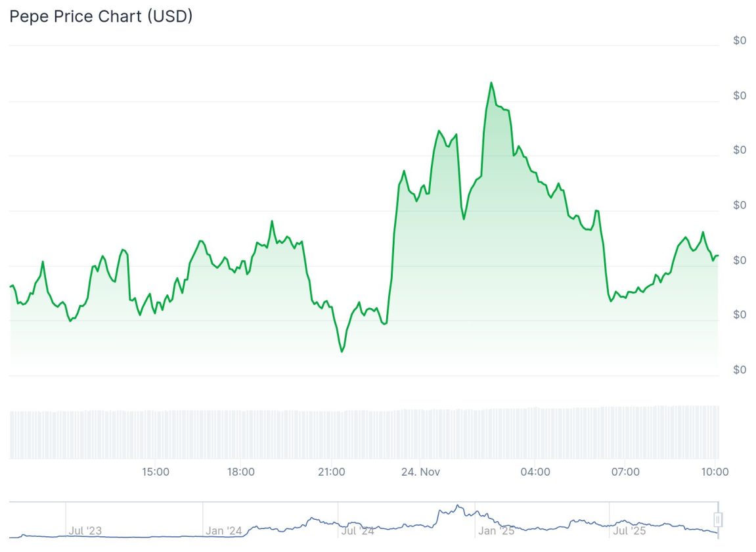Click the 24. Nov date axis label

[x=421, y=472]
